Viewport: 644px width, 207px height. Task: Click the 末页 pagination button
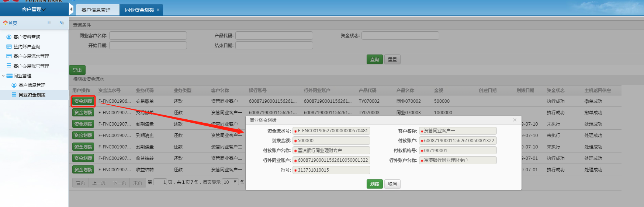[x=138, y=182]
